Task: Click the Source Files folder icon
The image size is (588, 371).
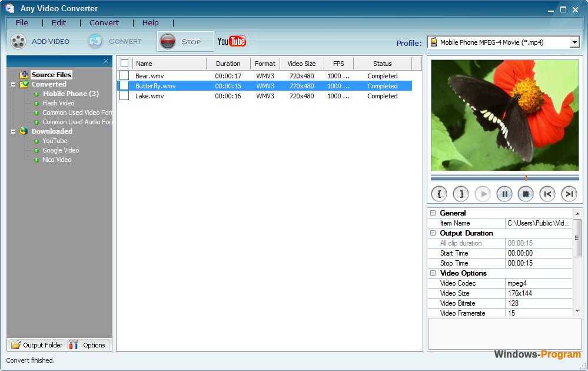Action: tap(24, 75)
